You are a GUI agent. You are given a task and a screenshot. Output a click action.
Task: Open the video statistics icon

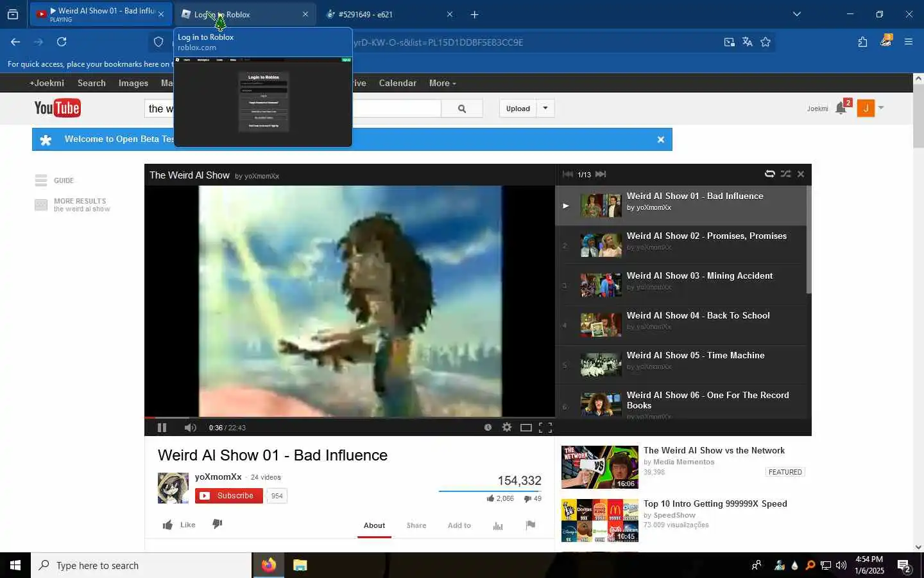tap(498, 525)
